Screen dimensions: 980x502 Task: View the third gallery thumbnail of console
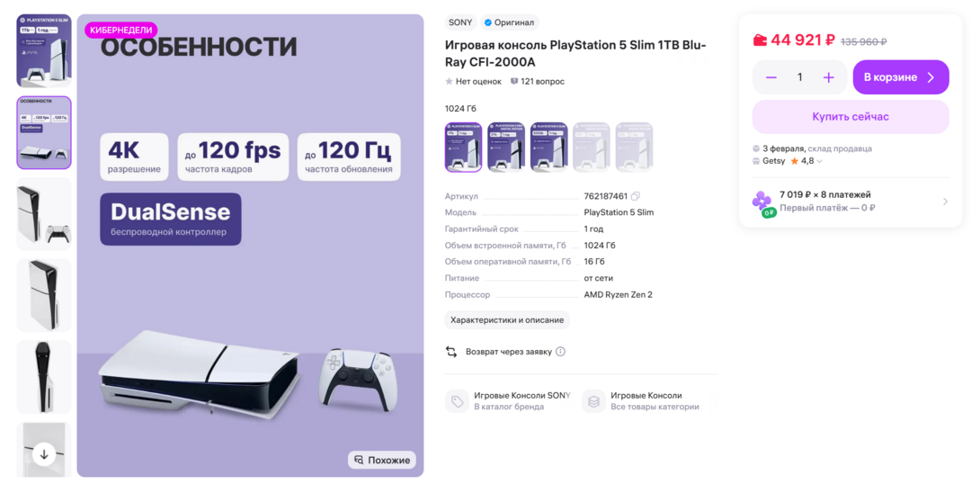[x=44, y=214]
